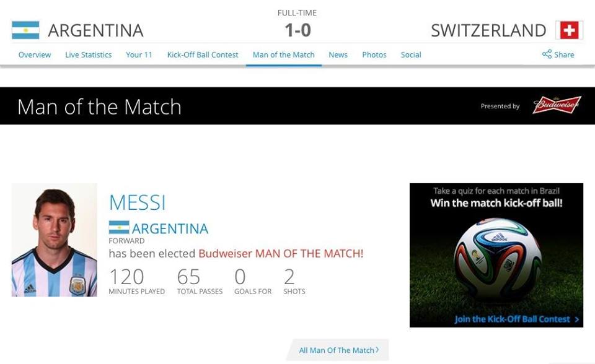Select the Man of the Match tab
Screen dimensions: 595x364
point(284,54)
